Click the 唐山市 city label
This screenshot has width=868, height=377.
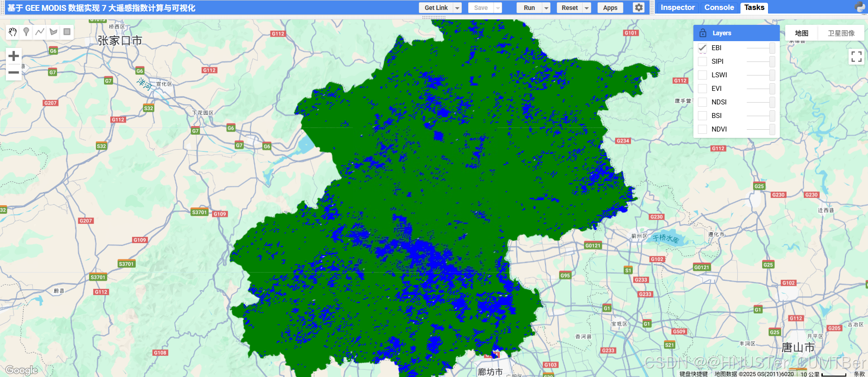click(x=798, y=347)
